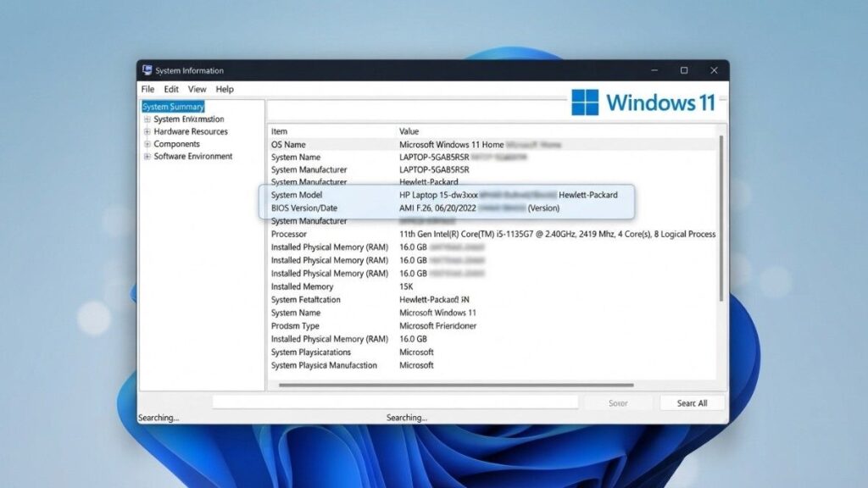The width and height of the screenshot is (868, 488).
Task: Click the 15K value
Action: 406,286
